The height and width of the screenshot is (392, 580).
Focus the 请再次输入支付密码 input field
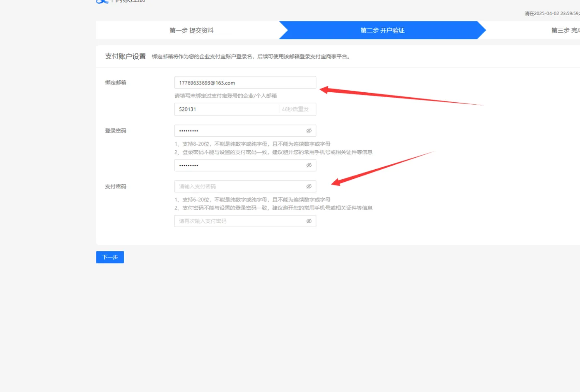pyautogui.click(x=245, y=221)
